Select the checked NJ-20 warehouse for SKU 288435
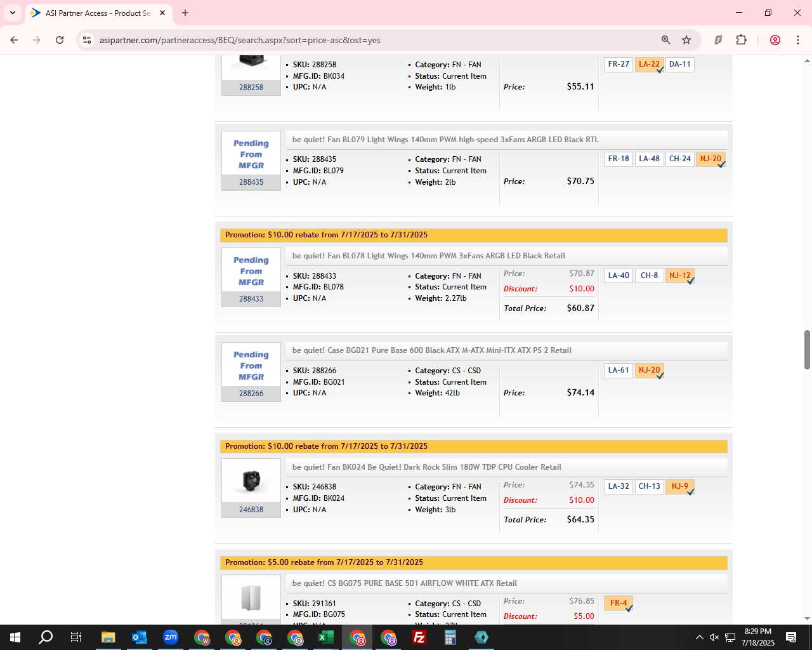 pyautogui.click(x=710, y=159)
